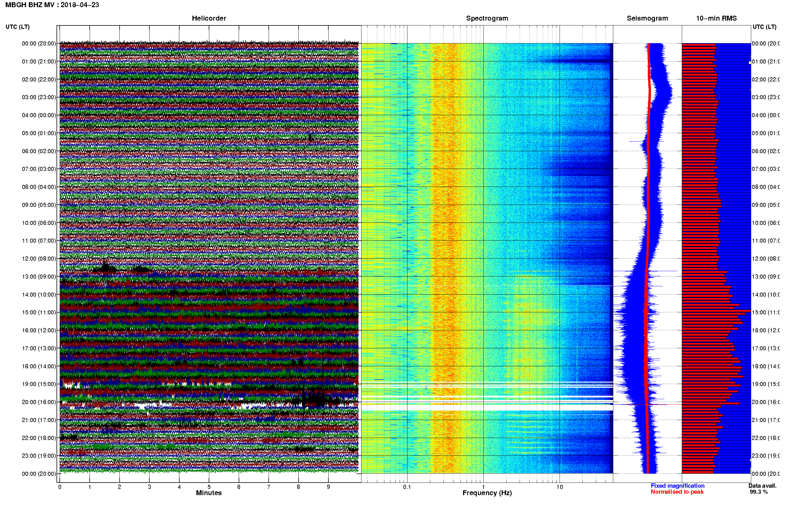812x508 pixels.
Task: Click the '10' frequency tick label
Action: coord(560,487)
